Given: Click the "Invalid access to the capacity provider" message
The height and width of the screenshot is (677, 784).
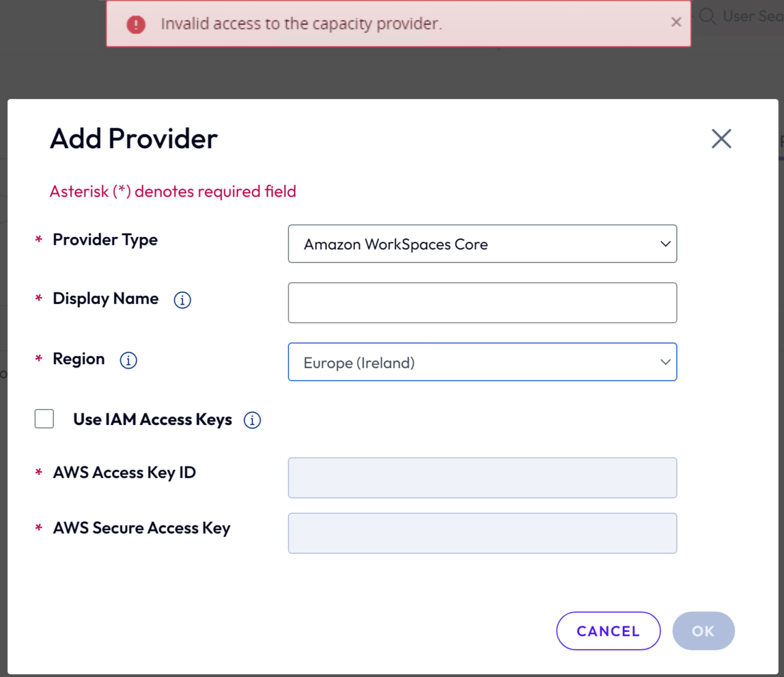Looking at the screenshot, I should coord(301,24).
